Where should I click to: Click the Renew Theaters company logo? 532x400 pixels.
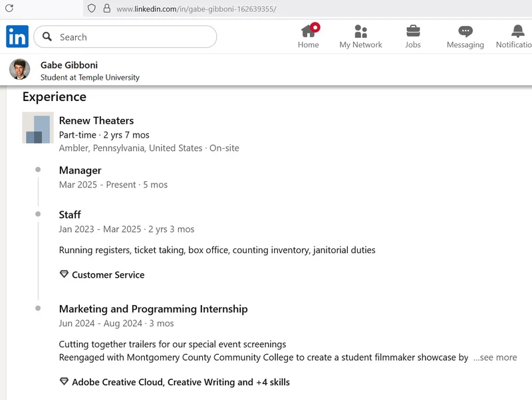38,128
